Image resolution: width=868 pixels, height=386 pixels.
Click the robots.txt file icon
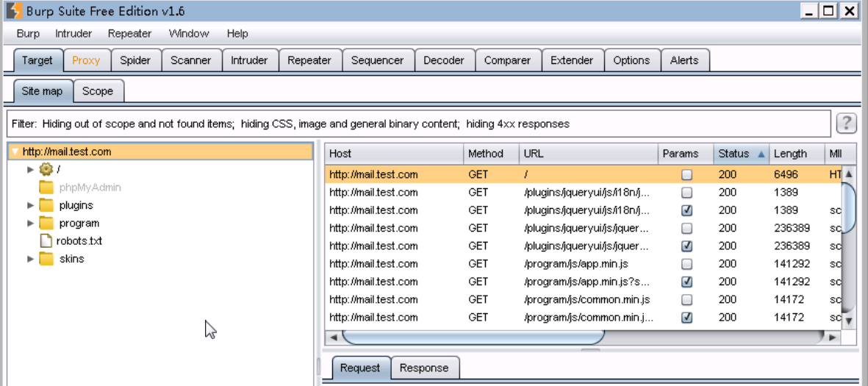click(x=46, y=241)
